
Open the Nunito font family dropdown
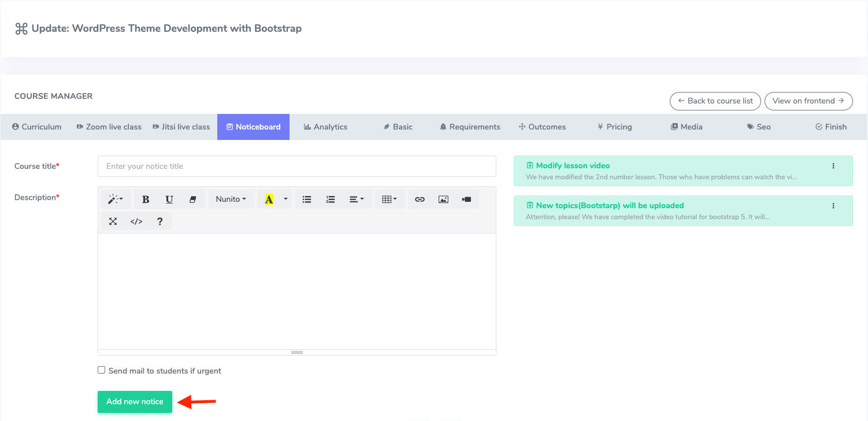[x=231, y=200]
